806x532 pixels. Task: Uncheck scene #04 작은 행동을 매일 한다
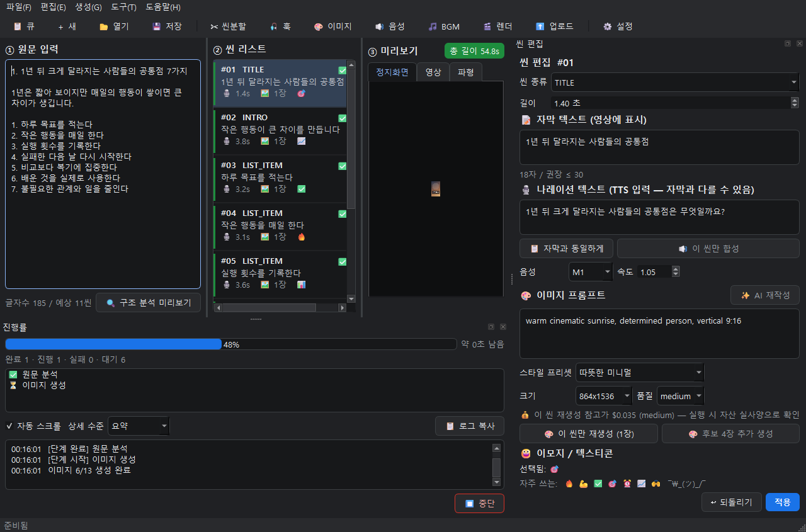(343, 214)
